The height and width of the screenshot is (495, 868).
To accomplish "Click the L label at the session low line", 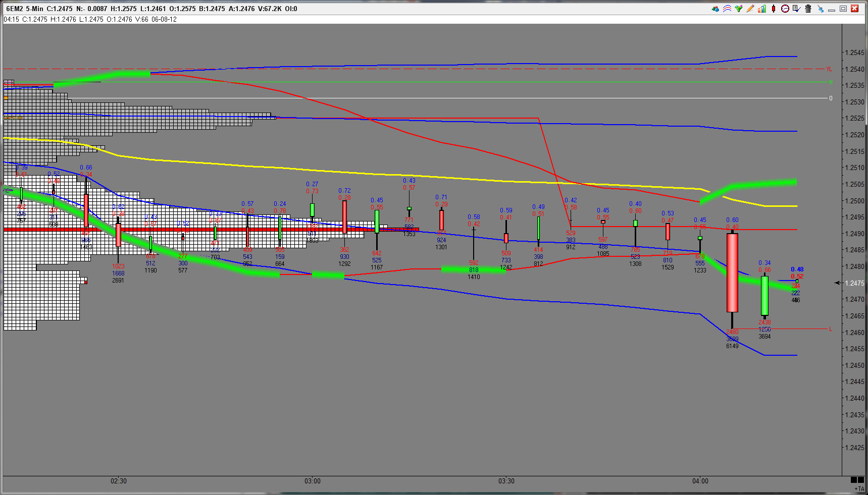I will (x=831, y=329).
